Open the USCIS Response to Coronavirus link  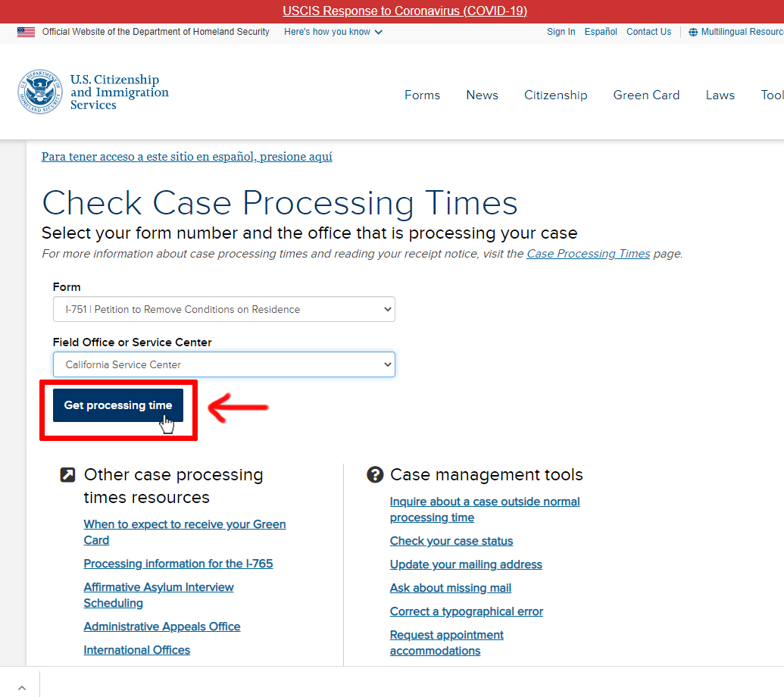pos(405,11)
